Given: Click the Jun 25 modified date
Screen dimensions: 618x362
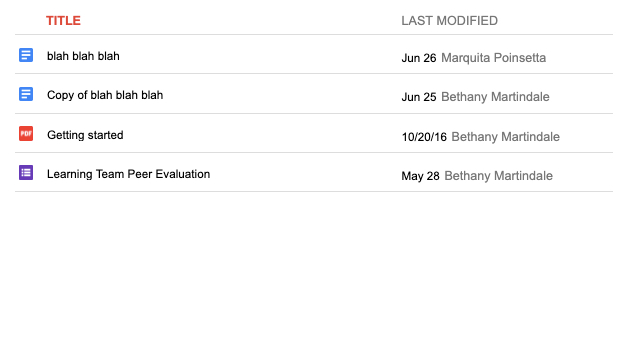Looking at the screenshot, I should click(x=419, y=97).
